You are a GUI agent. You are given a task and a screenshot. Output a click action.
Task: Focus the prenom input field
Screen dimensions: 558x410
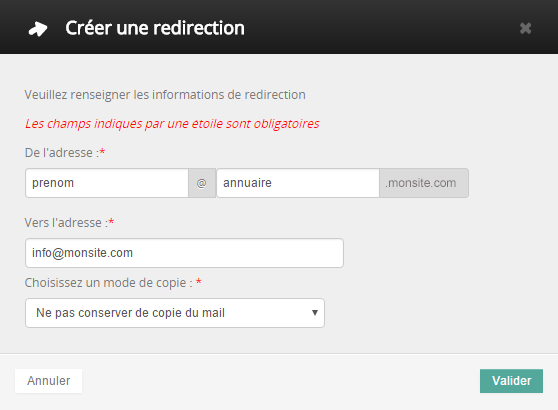tap(107, 183)
